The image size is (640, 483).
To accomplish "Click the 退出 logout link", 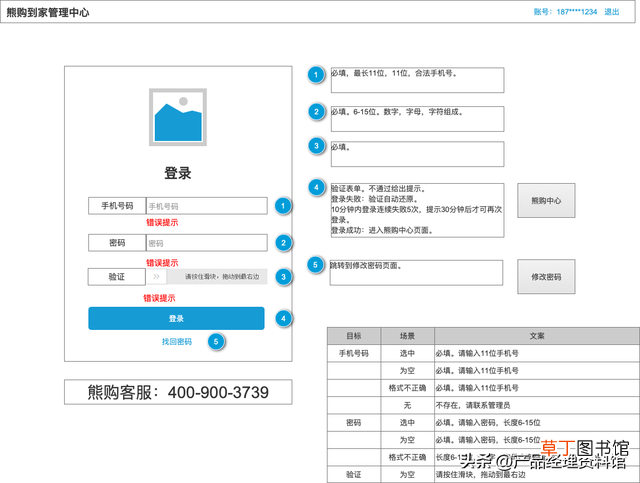I will pos(611,12).
